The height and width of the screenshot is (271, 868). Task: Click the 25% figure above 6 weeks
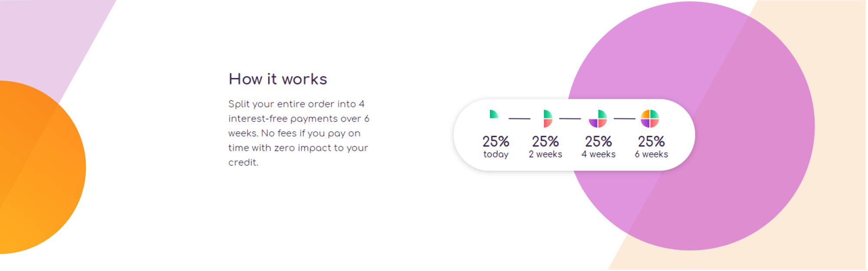pos(651,141)
